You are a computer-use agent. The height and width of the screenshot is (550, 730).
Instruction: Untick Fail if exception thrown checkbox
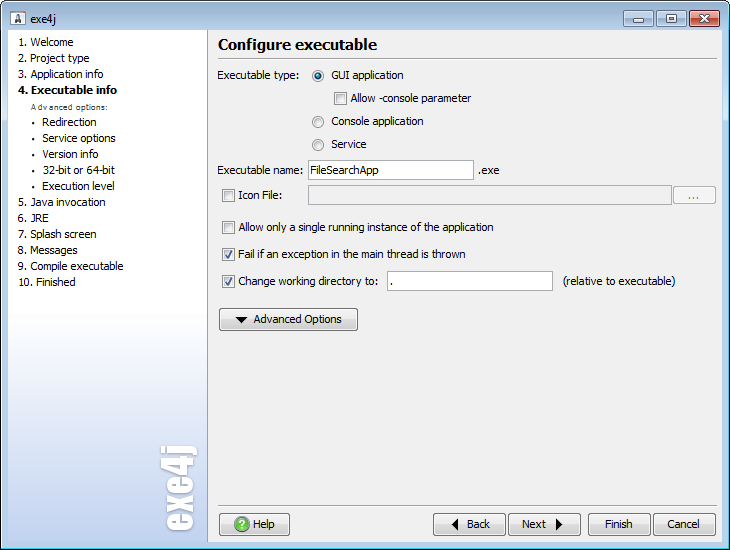point(228,254)
